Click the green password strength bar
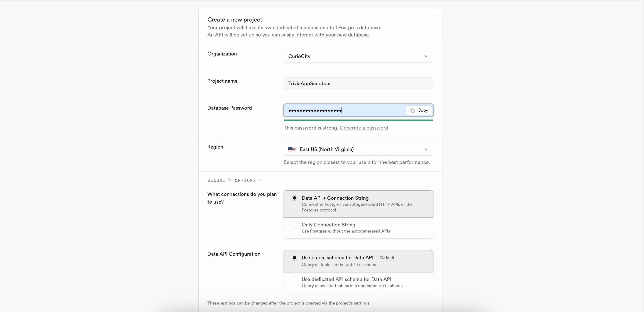Screen dimensions: 644x312 click(x=358, y=120)
